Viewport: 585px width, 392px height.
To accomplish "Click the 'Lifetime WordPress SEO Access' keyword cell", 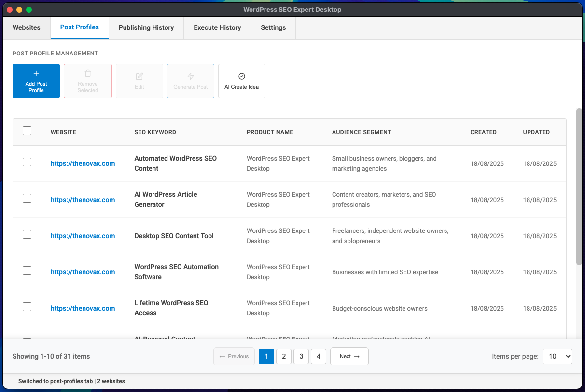I will point(171,308).
